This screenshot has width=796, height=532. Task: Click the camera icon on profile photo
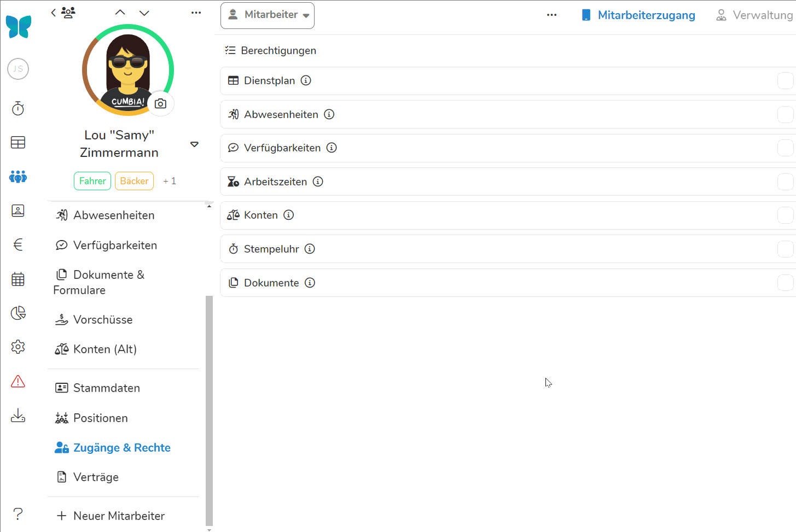(x=160, y=103)
